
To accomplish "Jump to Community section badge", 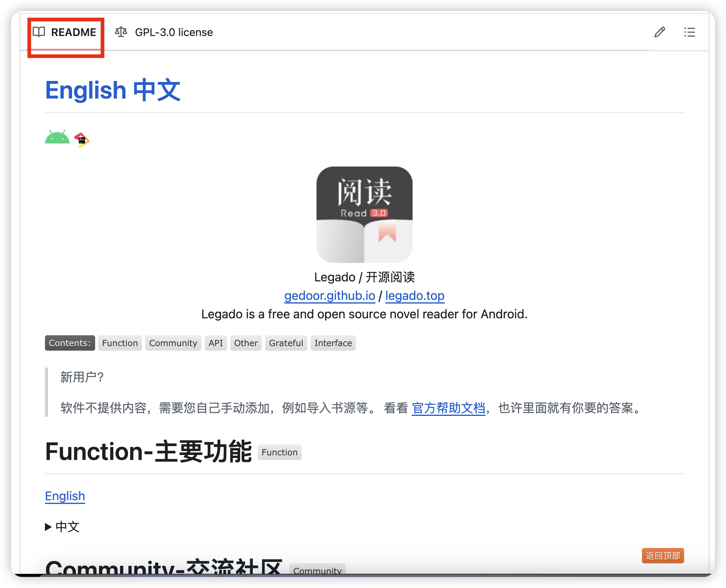I will tap(173, 343).
